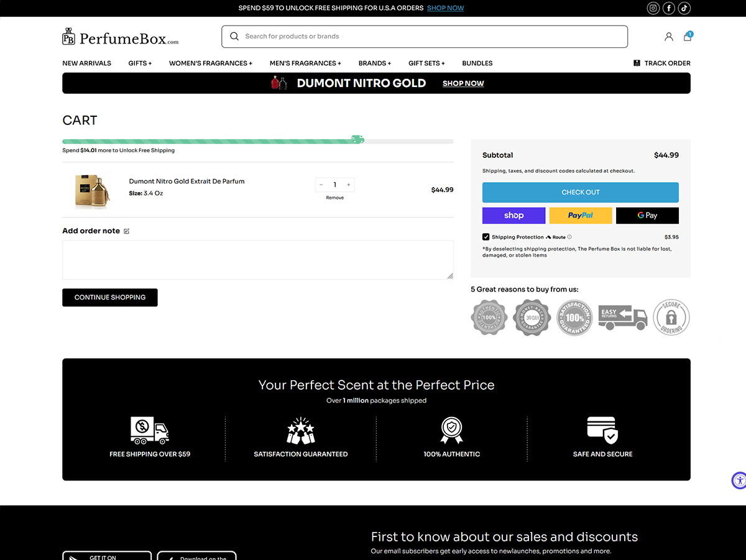
Task: Open the accessibility widget icon
Action: point(739,480)
